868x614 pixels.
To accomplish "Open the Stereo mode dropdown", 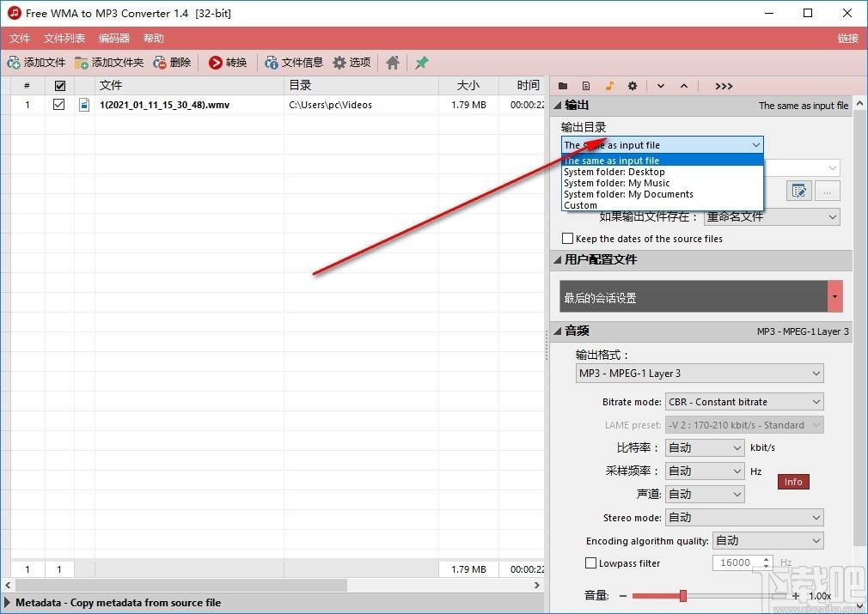I will pos(744,517).
